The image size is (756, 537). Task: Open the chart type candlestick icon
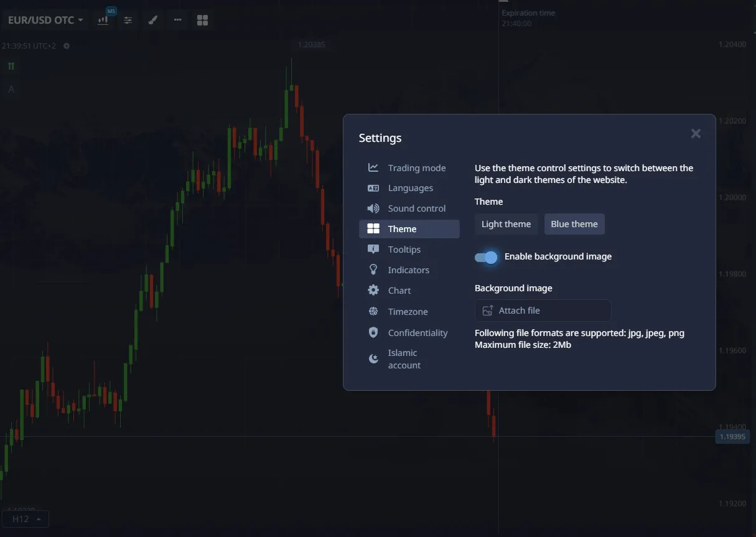[103, 20]
